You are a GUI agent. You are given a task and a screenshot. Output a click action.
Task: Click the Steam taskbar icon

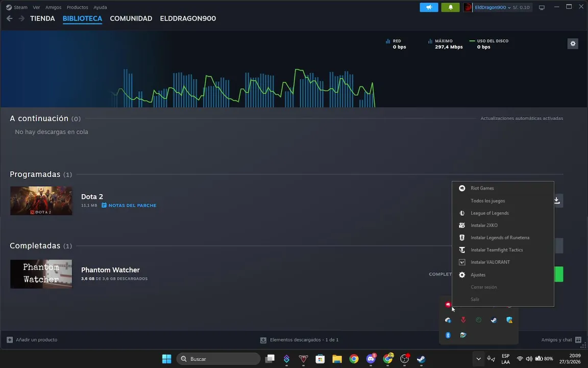pos(421,359)
